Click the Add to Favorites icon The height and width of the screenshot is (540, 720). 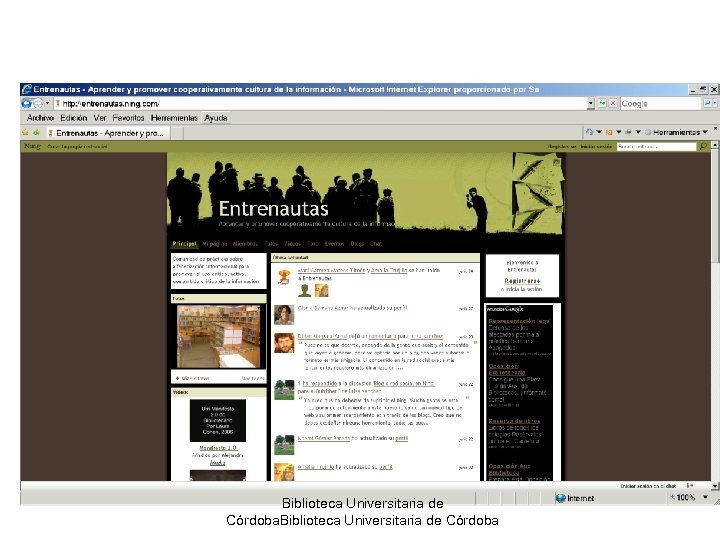36,133
